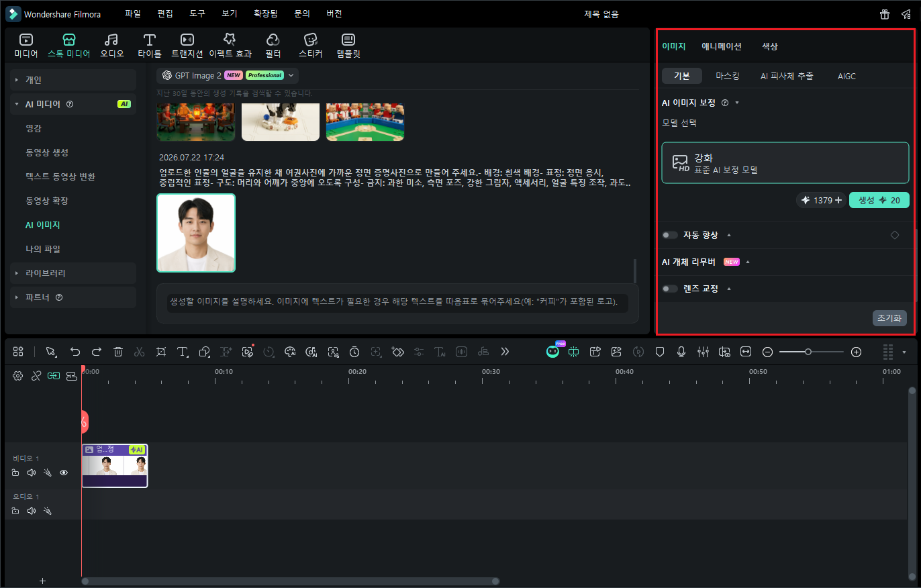Open the track height dropdown arrow

point(904,352)
